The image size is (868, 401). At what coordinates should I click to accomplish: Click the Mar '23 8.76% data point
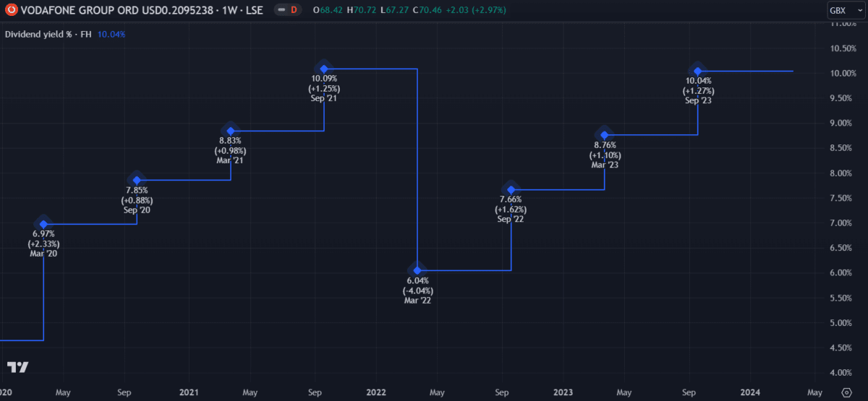click(x=605, y=135)
